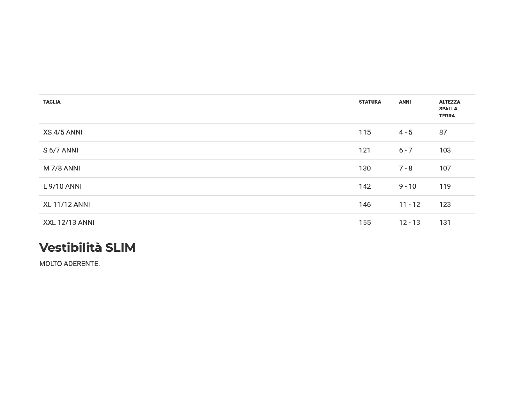Image resolution: width=532 pixels, height=400 pixels.
Task: Click the Vestibilità SLIM heading
Action: (87, 248)
